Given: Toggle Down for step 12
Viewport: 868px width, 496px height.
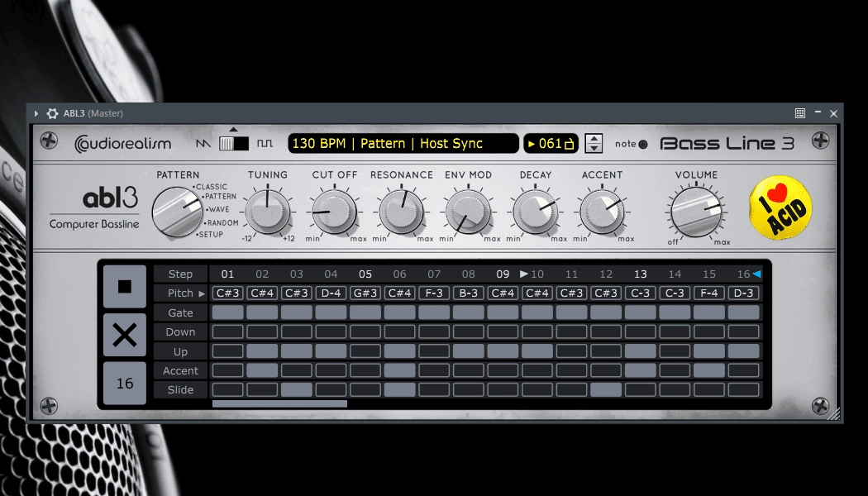Looking at the screenshot, I should coord(606,332).
